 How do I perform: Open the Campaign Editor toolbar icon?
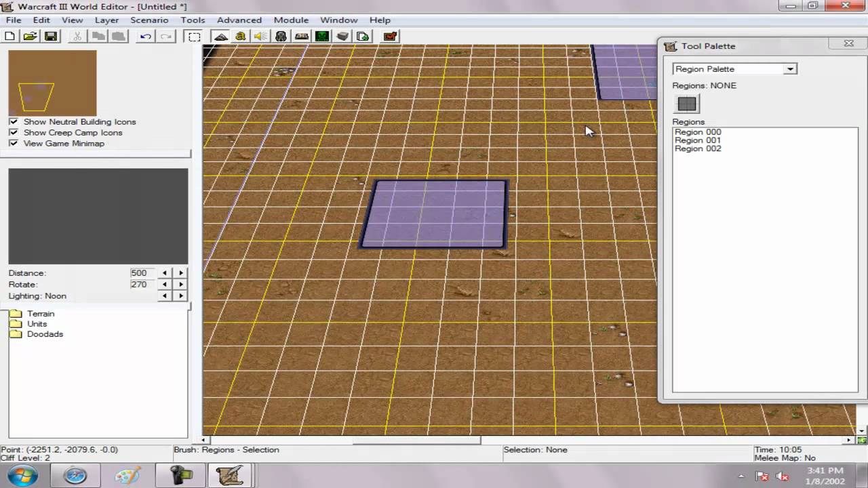point(302,37)
